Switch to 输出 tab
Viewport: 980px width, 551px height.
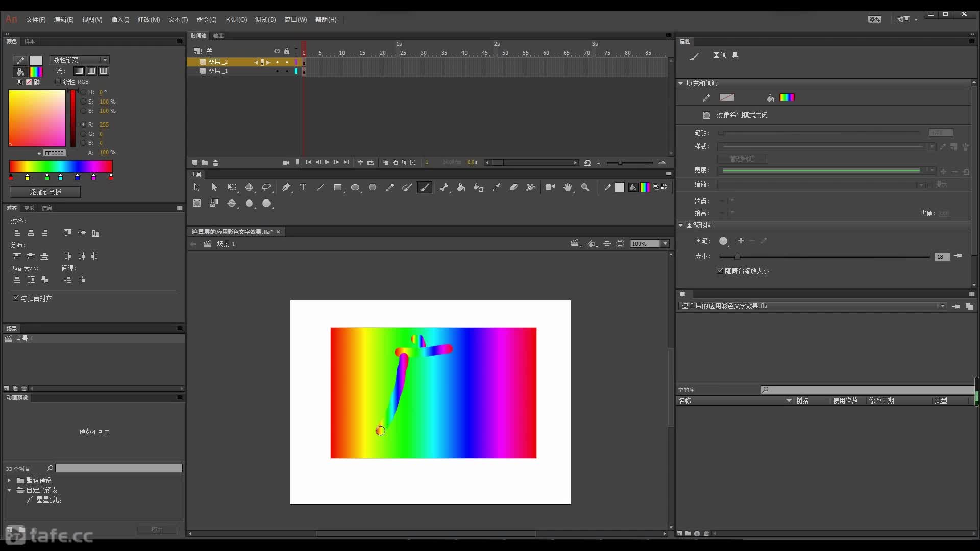coord(218,35)
